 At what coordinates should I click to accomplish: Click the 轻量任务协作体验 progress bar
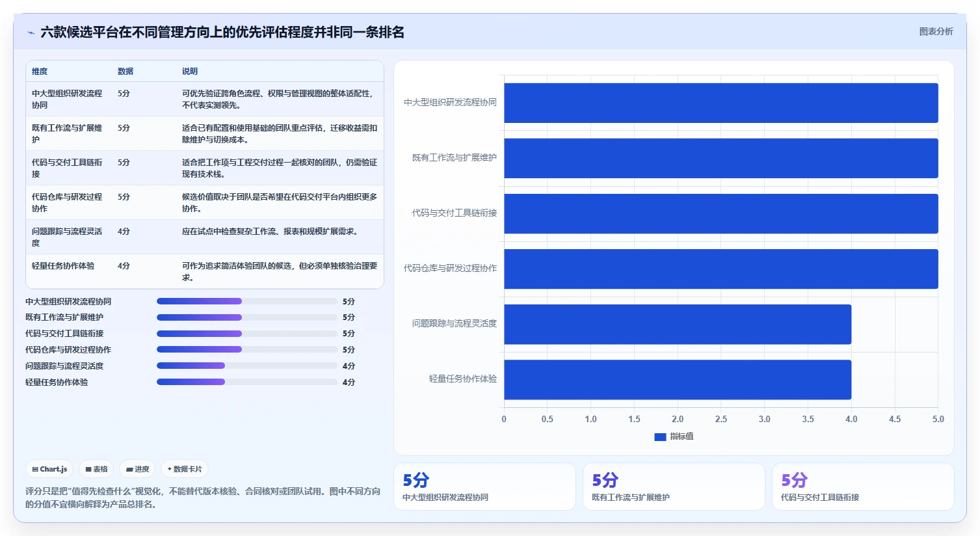coord(247,382)
